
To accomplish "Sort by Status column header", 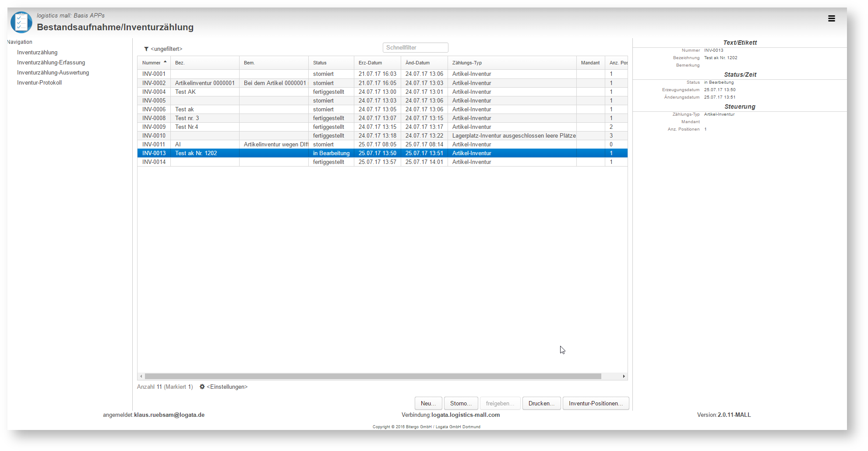I will pyautogui.click(x=331, y=63).
